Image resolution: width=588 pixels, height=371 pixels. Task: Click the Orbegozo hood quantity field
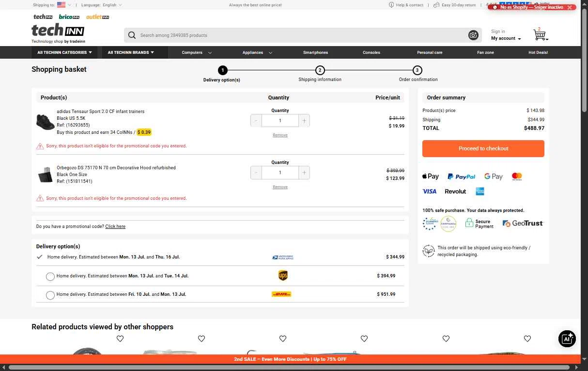pyautogui.click(x=280, y=173)
